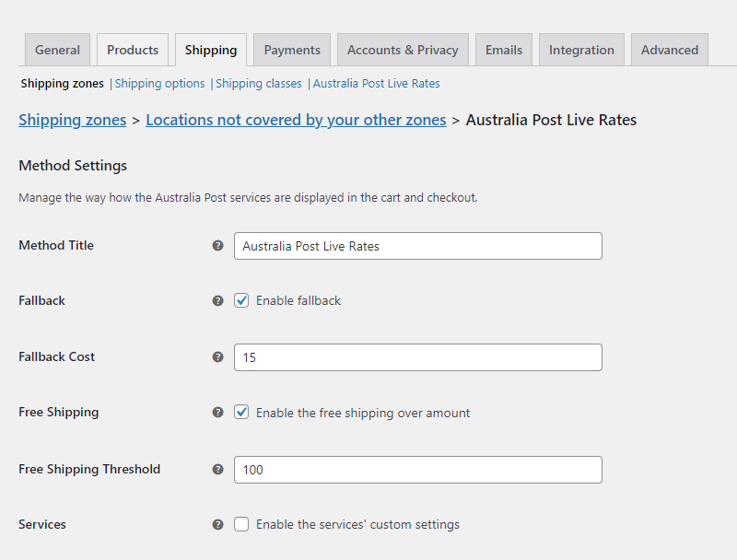This screenshot has width=737, height=560.
Task: Uncheck Enable the free shipping over amount
Action: pyautogui.click(x=241, y=413)
